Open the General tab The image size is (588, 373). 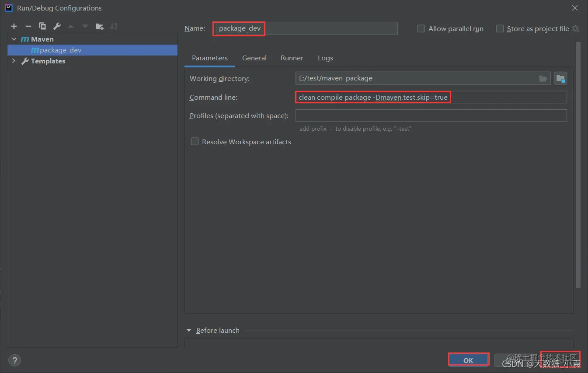(254, 58)
